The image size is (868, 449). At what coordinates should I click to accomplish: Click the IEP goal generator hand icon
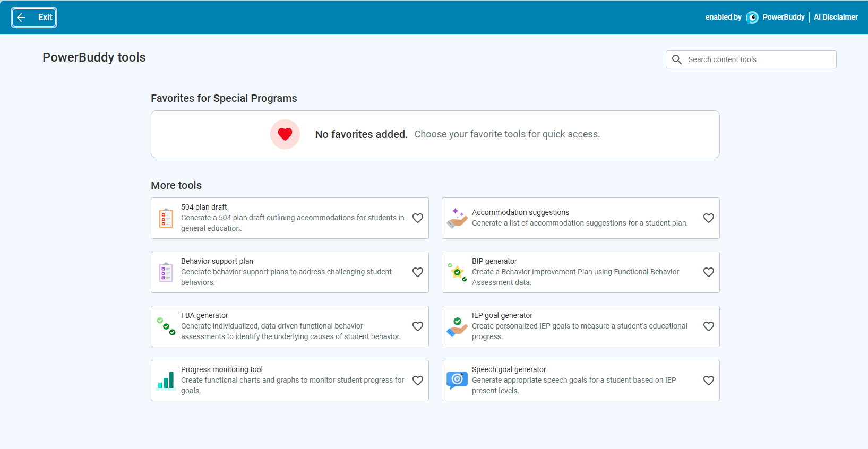point(457,326)
